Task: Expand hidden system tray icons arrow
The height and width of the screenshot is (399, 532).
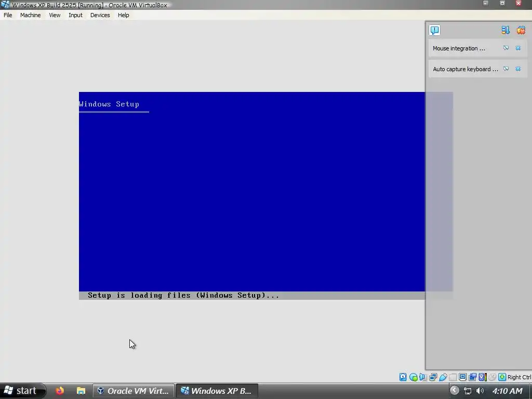Action: click(x=454, y=391)
